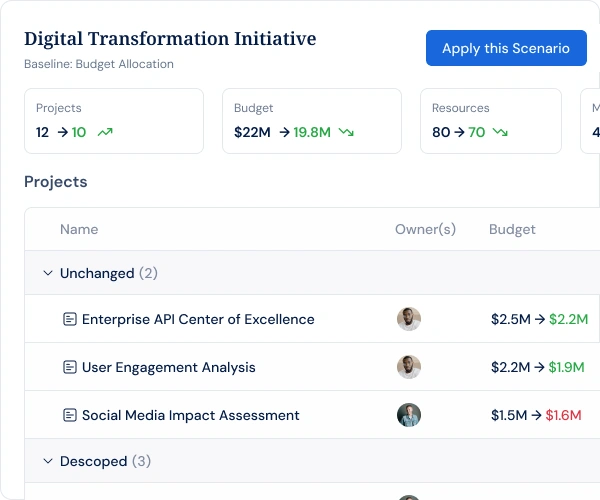The width and height of the screenshot is (600, 500).
Task: Click the Budget summary card $22M → 19.8M
Action: click(x=312, y=121)
